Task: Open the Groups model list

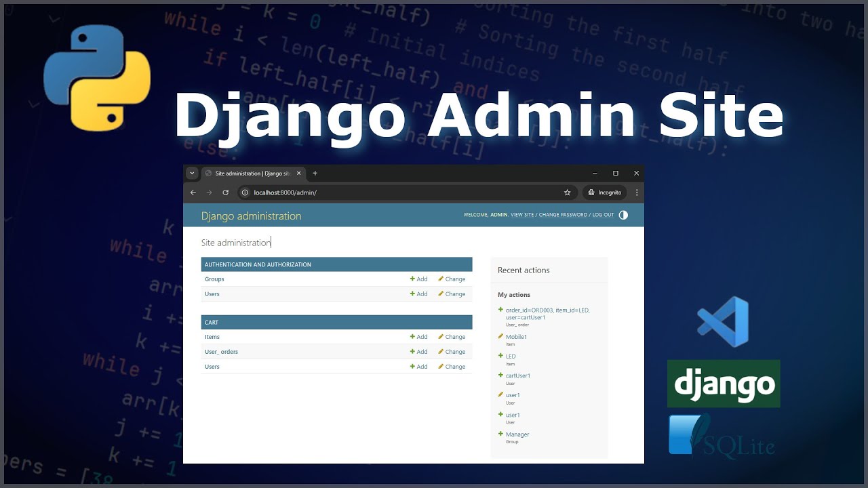Action: 214,279
